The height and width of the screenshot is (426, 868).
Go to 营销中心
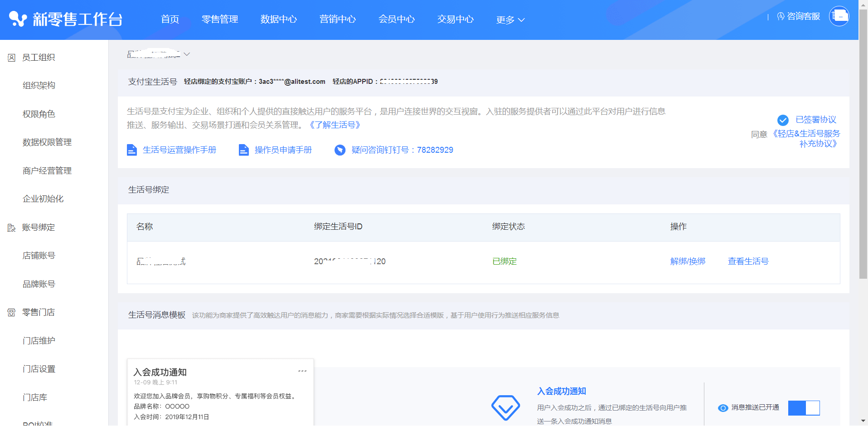click(338, 19)
